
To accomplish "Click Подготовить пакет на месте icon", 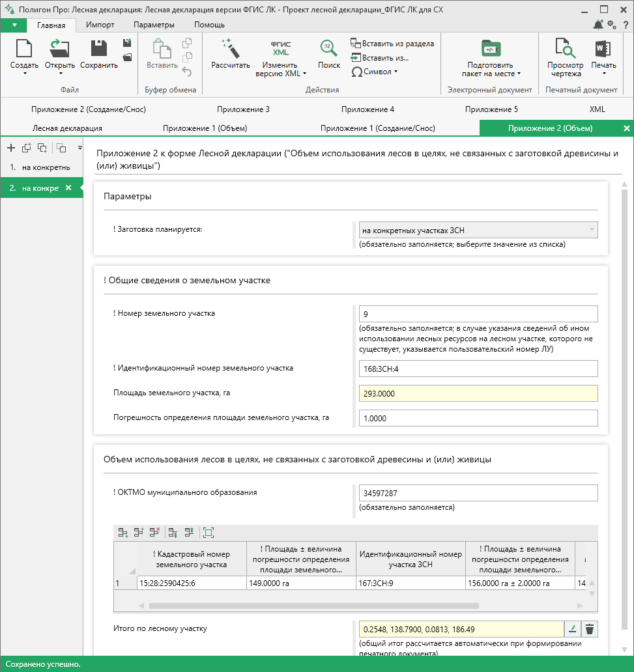I will (491, 48).
